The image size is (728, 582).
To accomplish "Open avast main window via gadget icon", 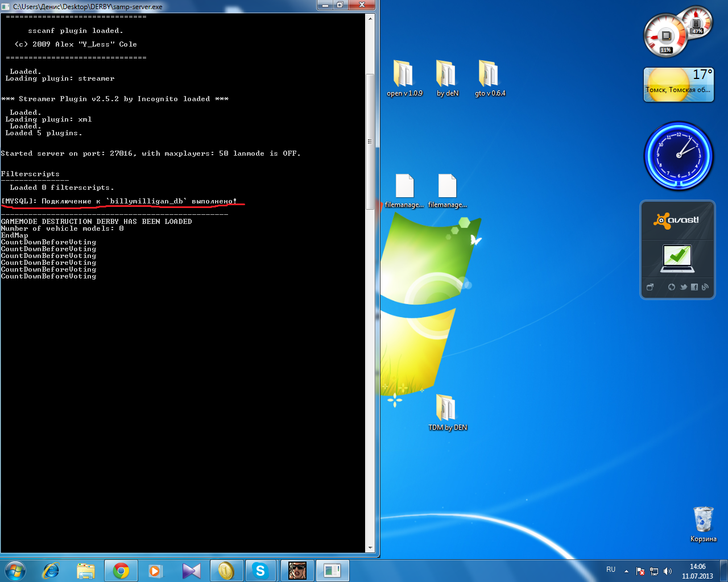I will [x=650, y=287].
